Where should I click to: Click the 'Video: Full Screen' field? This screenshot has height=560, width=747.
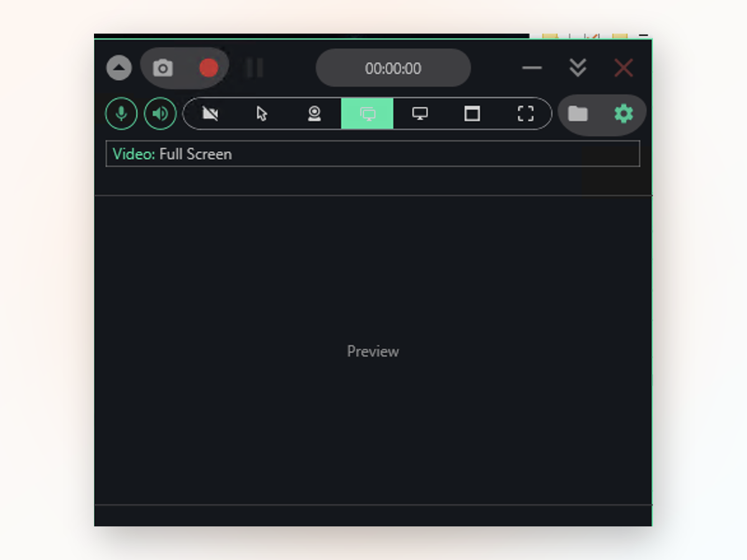point(373,154)
